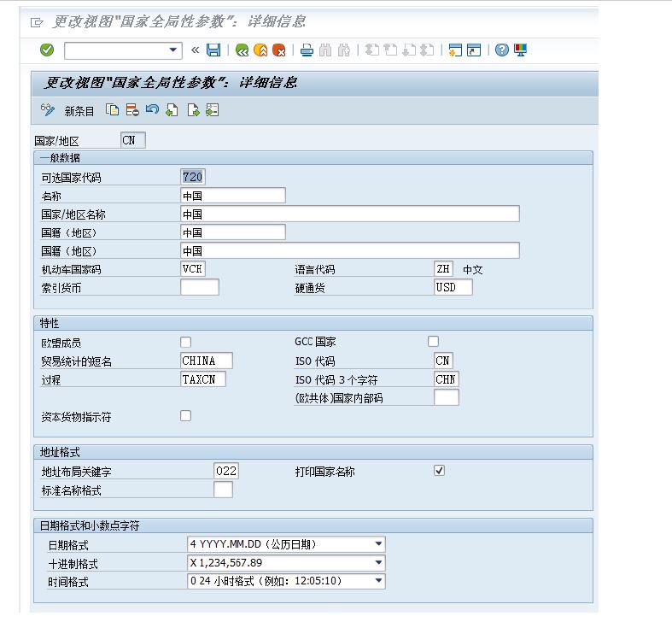Screen dimensions: 672x622
Task: Print the view with the printer icon
Action: click(307, 50)
